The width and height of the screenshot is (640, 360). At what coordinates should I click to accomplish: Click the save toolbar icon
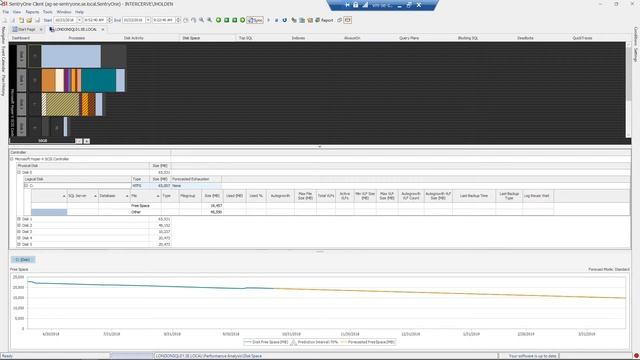click(37, 20)
